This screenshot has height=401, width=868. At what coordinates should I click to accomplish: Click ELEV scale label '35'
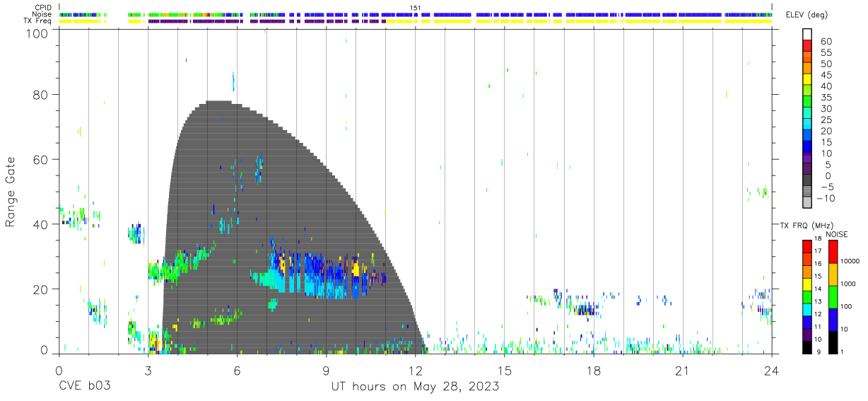[826, 98]
